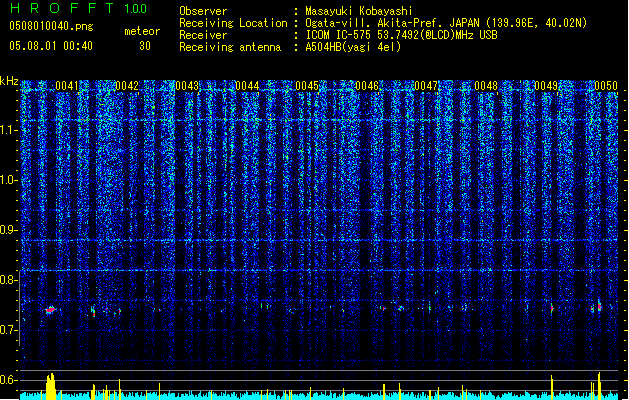Click the Ogata-vill. Akita-Pref. JAPAN location text
The height and width of the screenshot is (400, 629).
(x=446, y=23)
